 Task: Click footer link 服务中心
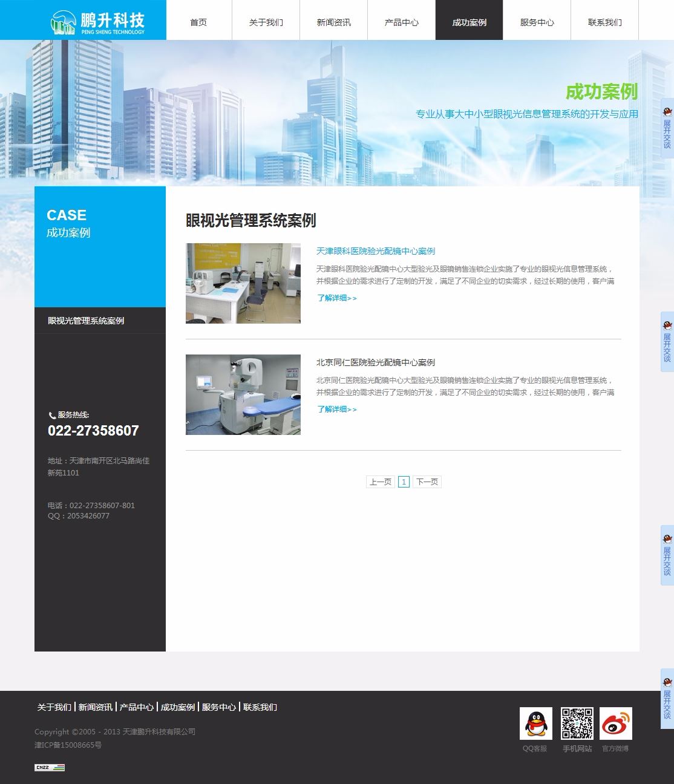tap(219, 707)
